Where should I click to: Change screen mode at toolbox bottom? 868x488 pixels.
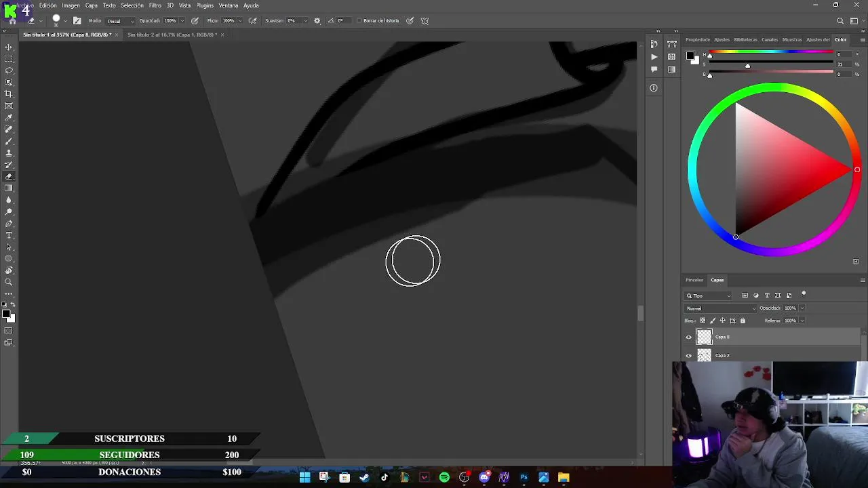[9, 342]
